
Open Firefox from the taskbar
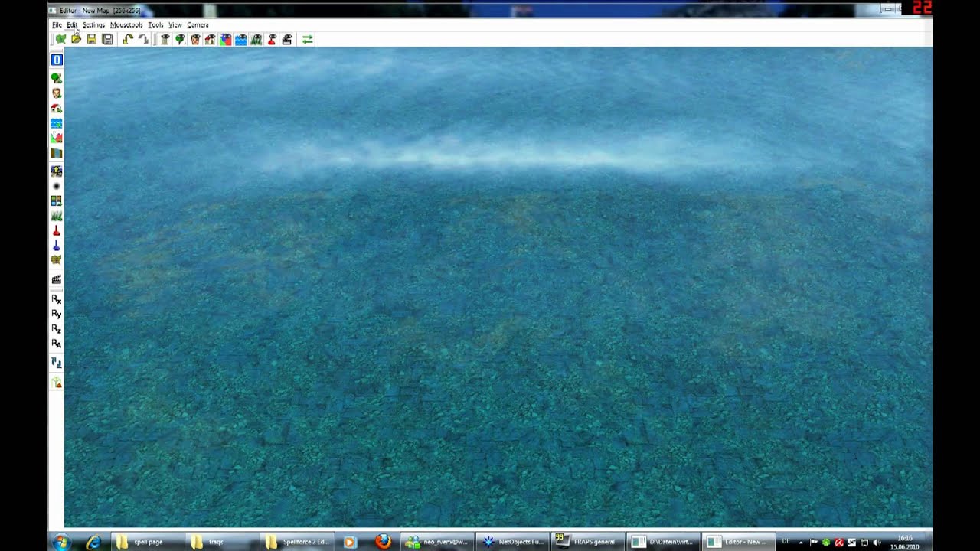click(383, 542)
